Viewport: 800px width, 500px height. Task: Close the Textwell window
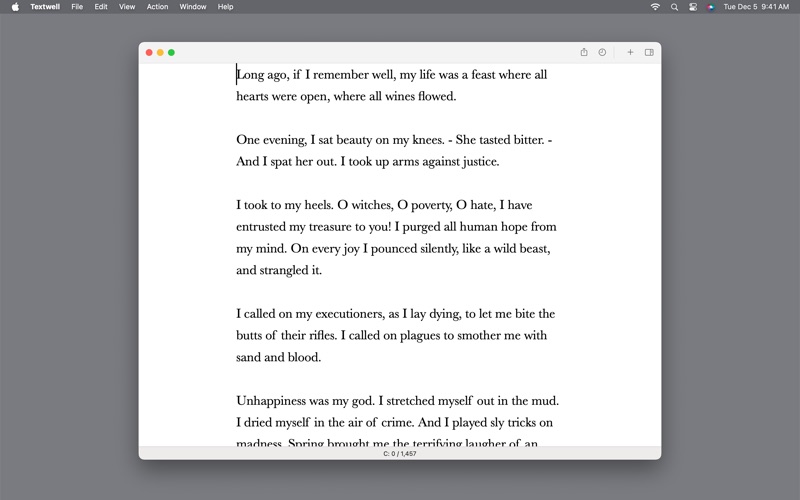(149, 52)
